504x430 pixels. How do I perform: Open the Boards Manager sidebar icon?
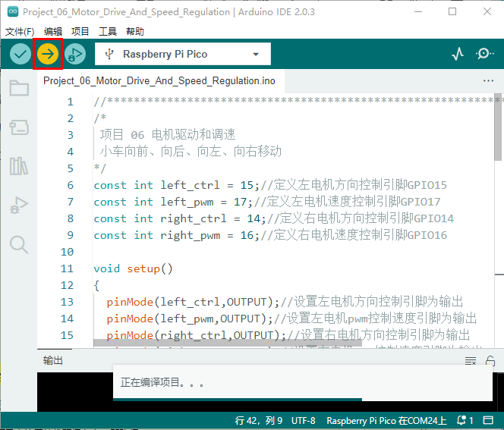point(19,127)
